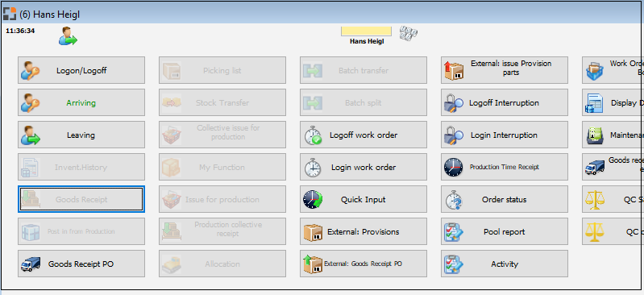Click the app logo in title bar
This screenshot has width=644, height=295.
click(10, 14)
